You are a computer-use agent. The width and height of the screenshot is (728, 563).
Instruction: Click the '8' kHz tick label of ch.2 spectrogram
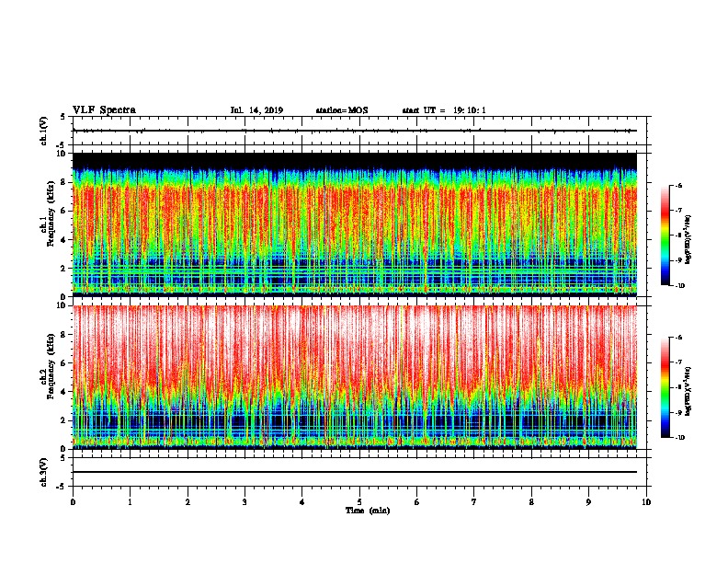(x=64, y=335)
